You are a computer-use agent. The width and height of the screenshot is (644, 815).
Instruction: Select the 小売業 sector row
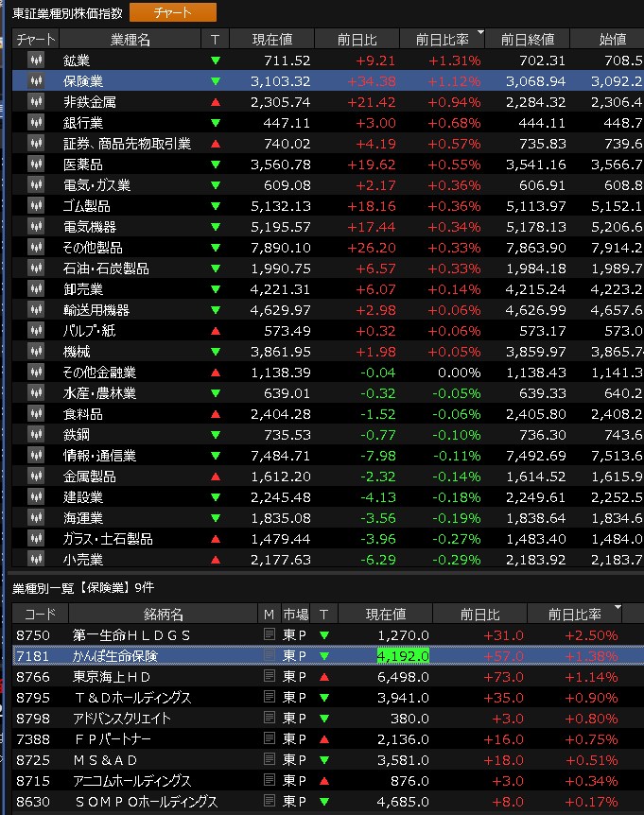tap(328, 560)
